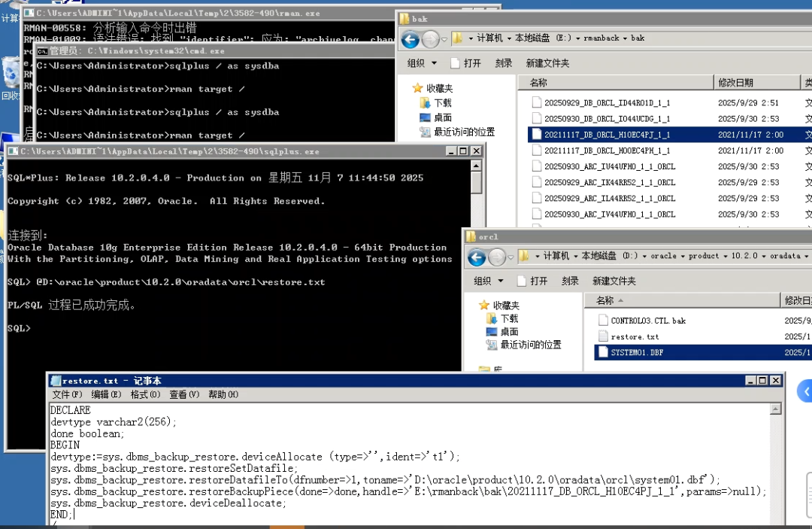Click rmanback segment in bak address bar
This screenshot has width=812, height=529.
click(601, 38)
